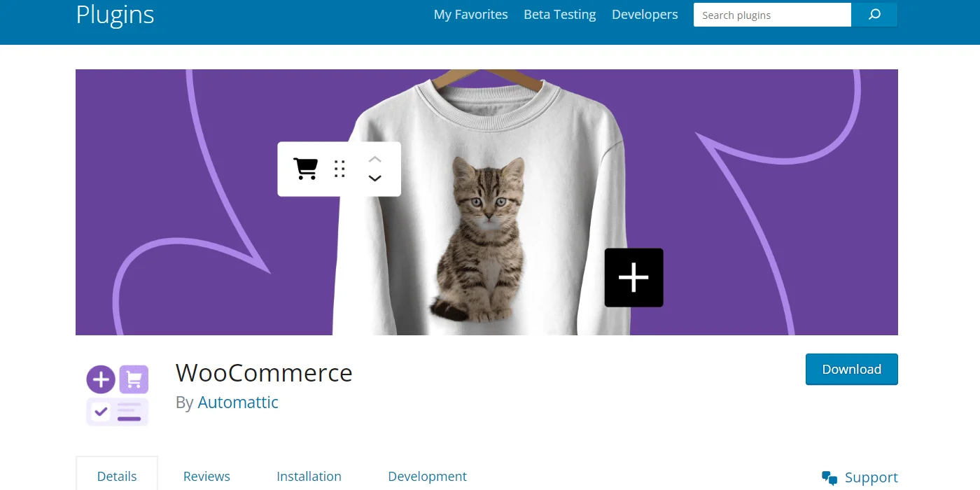Click the black plus block in banner
980x490 pixels.
click(x=633, y=278)
